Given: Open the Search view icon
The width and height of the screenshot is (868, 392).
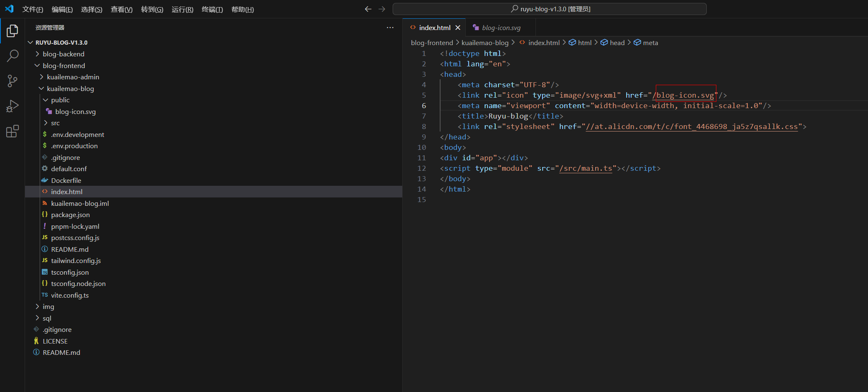Looking at the screenshot, I should pyautogui.click(x=13, y=56).
